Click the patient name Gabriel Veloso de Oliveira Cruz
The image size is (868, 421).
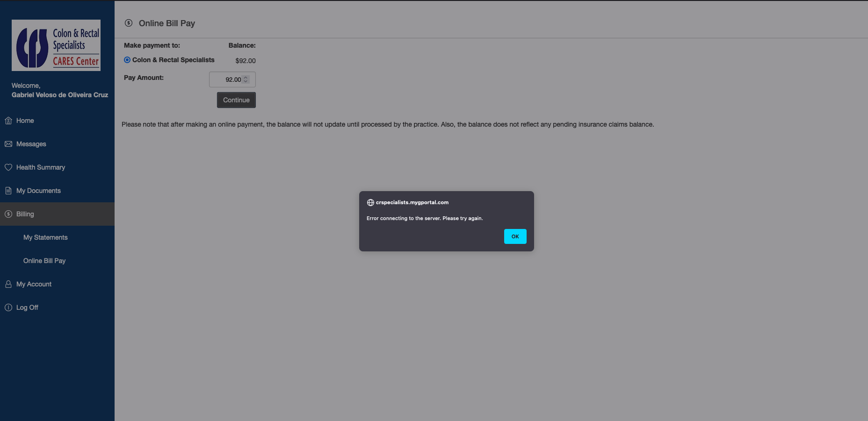click(60, 95)
